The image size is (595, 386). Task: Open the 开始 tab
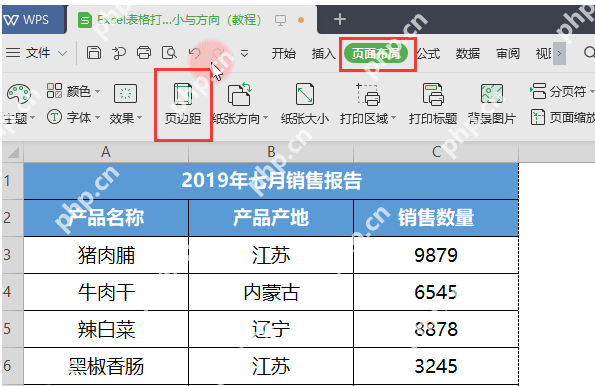coord(283,54)
